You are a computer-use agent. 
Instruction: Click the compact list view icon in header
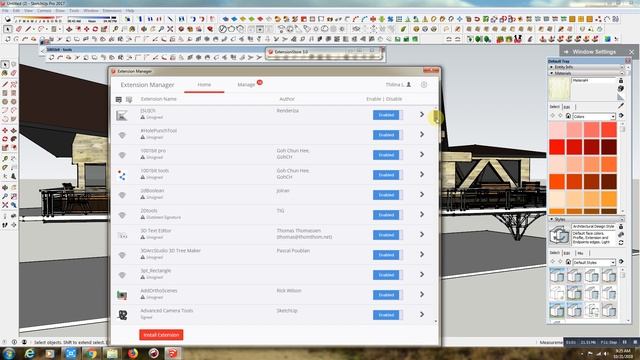coord(129,99)
